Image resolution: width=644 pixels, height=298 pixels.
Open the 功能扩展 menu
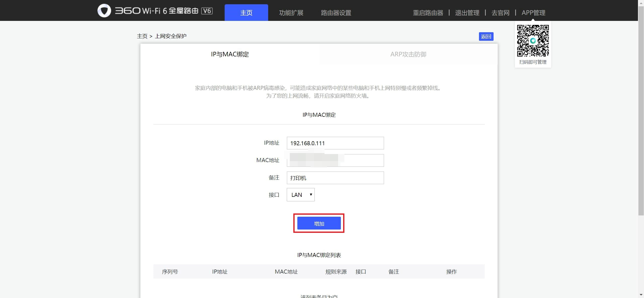click(x=291, y=13)
